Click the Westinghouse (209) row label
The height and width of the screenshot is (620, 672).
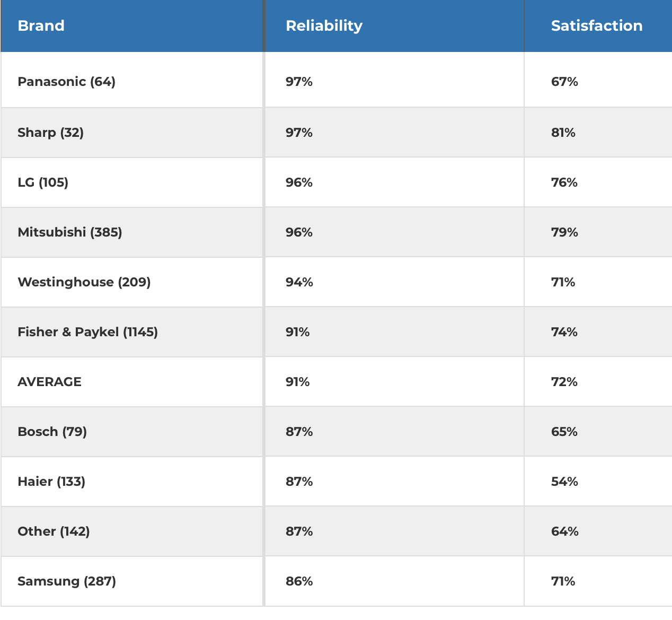pyautogui.click(x=84, y=282)
